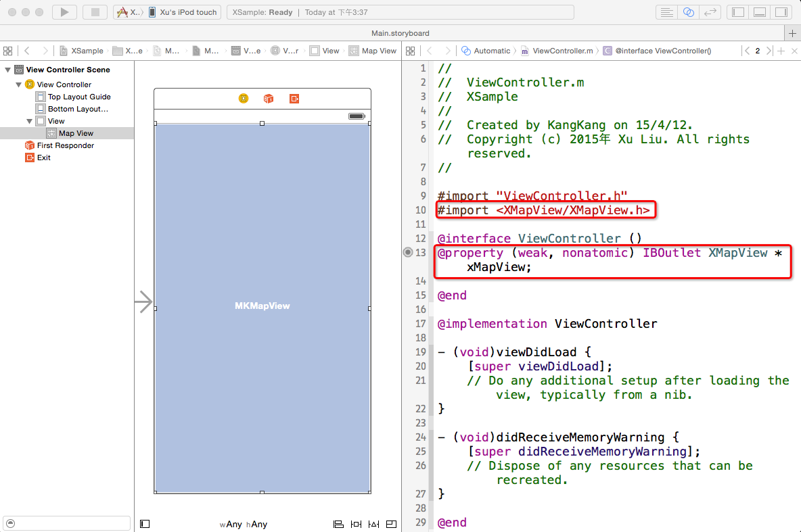
Task: Open the Pin constraints menu
Action: [x=356, y=524]
